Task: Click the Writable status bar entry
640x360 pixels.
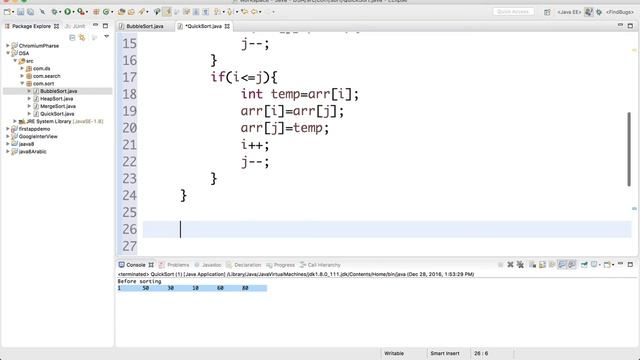Action: (x=394, y=353)
